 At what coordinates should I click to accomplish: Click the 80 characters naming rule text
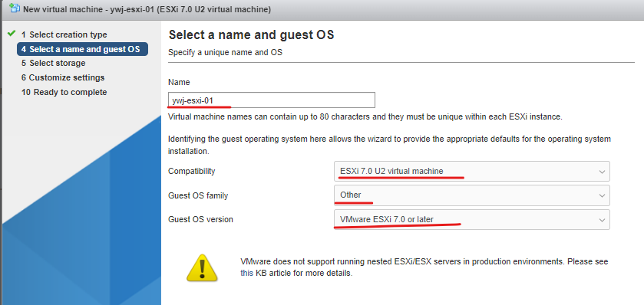tap(365, 116)
